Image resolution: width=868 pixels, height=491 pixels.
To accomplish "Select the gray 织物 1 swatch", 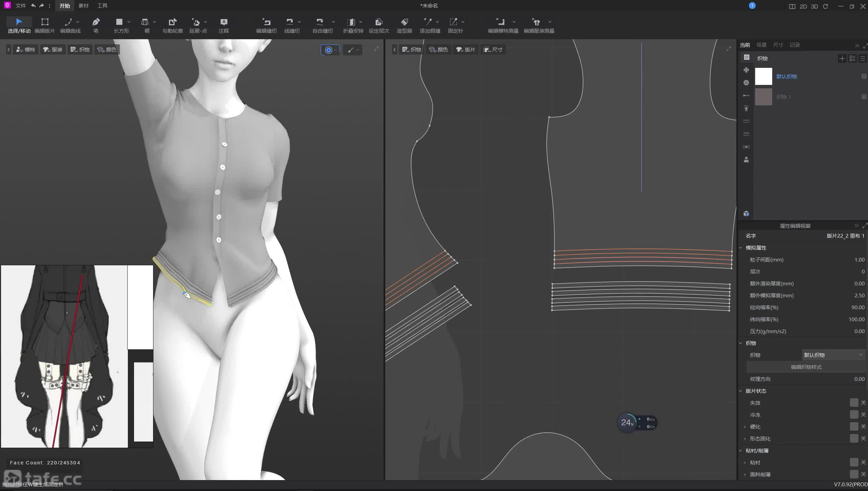I will pyautogui.click(x=763, y=97).
